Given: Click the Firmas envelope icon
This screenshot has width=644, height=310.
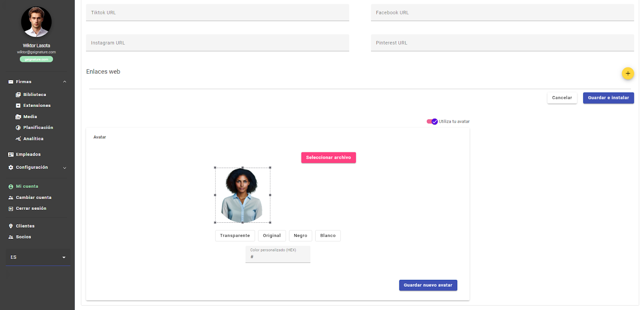Looking at the screenshot, I should coord(11,82).
